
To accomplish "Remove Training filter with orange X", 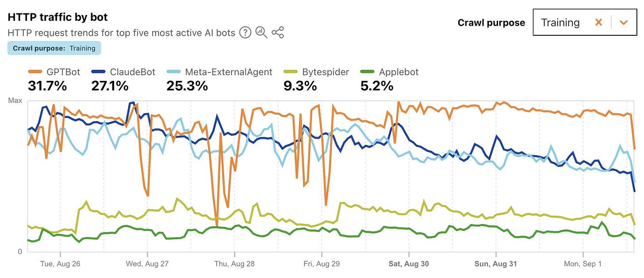I will (599, 22).
